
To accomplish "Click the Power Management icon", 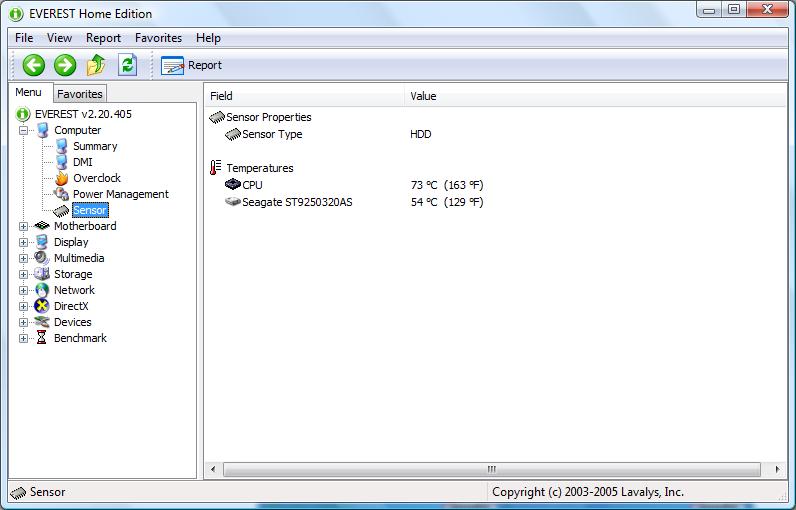I will (x=61, y=194).
